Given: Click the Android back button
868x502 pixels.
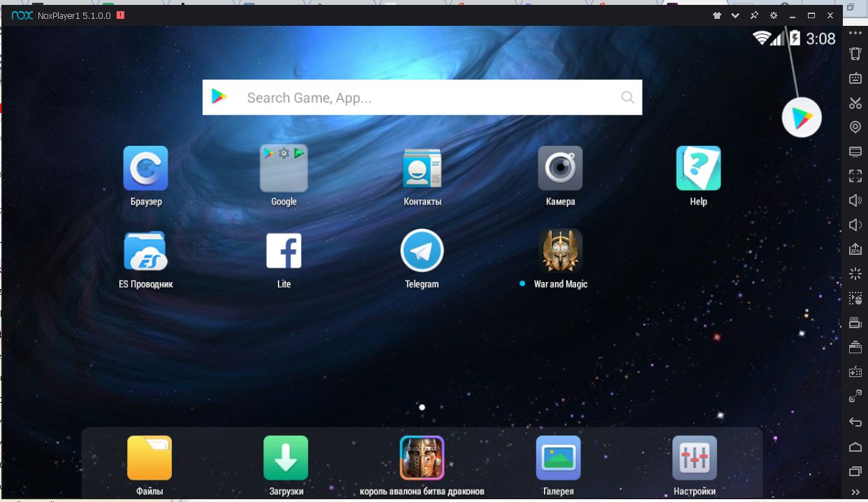Looking at the screenshot, I should (x=855, y=422).
